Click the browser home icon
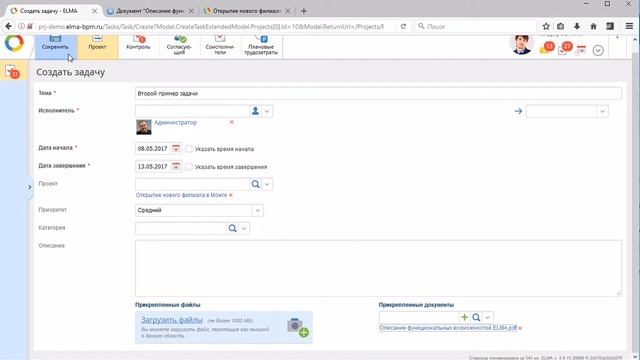Screen dimensions: 640x360 593,26
